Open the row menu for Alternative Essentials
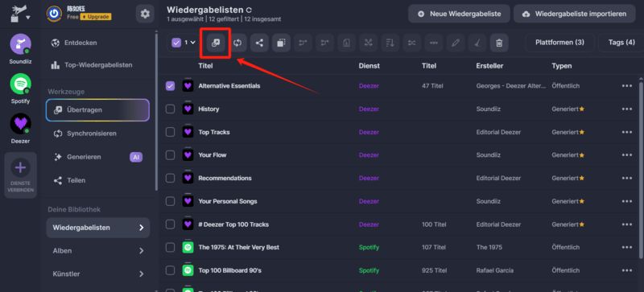The height and width of the screenshot is (292, 644). pos(627,86)
